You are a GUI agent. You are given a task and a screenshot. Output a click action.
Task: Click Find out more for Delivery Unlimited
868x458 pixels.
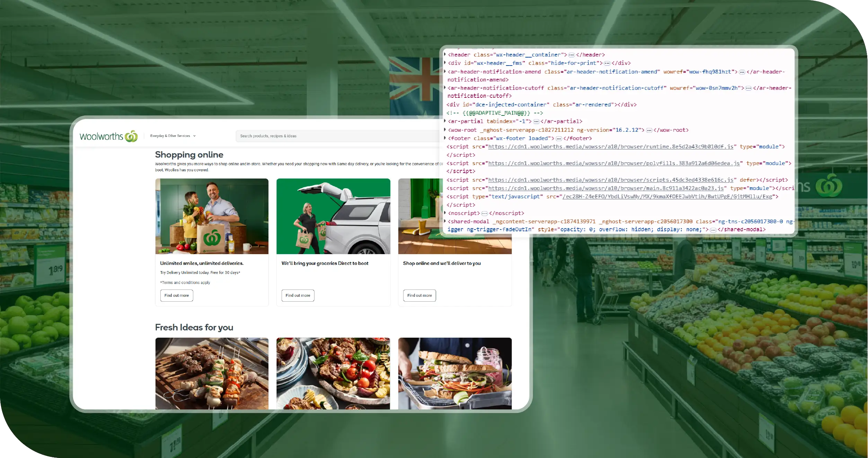pyautogui.click(x=177, y=295)
